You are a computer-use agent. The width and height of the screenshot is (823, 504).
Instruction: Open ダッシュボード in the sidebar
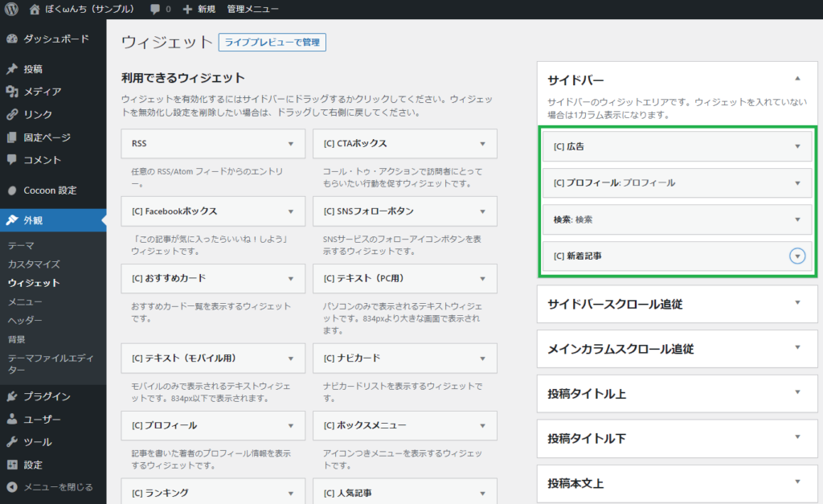click(56, 39)
